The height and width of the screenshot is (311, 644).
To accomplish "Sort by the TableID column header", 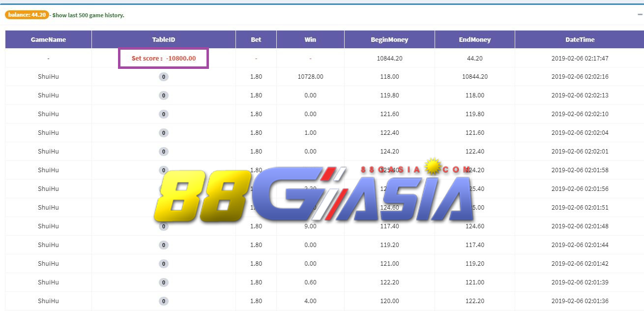I will pos(164,39).
